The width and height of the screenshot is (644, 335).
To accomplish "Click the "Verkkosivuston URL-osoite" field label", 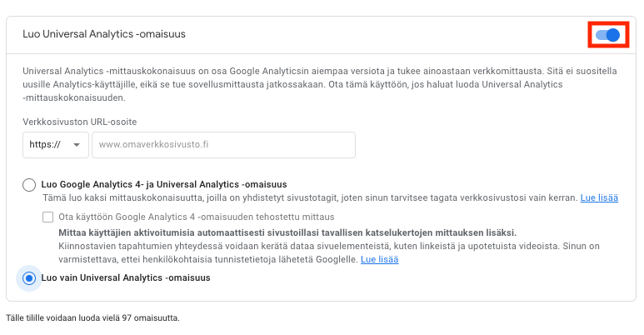I will pos(80,122).
